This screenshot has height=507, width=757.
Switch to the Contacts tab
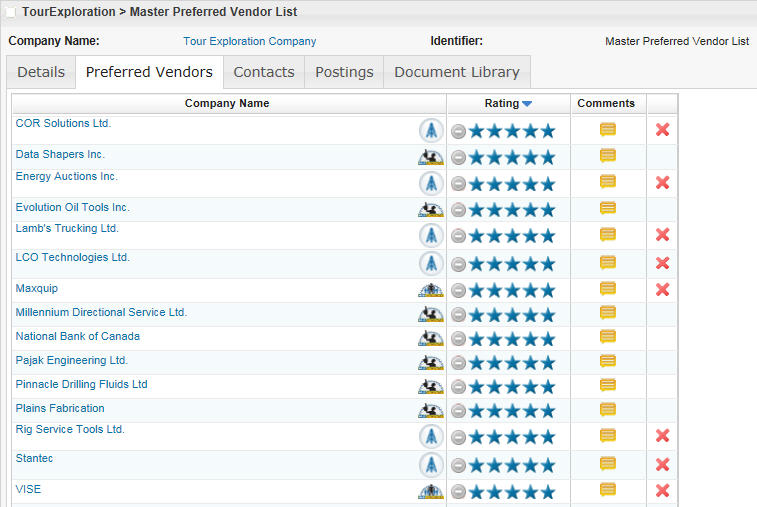coord(264,72)
